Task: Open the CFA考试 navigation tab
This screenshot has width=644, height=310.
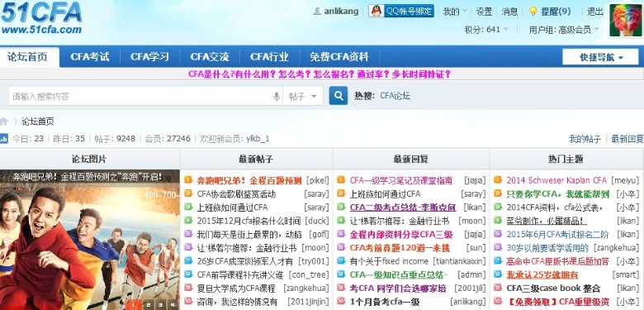Action: pyautogui.click(x=90, y=57)
